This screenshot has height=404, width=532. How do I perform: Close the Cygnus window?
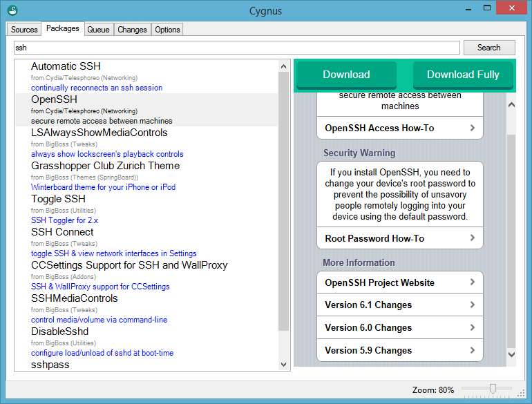pos(512,8)
